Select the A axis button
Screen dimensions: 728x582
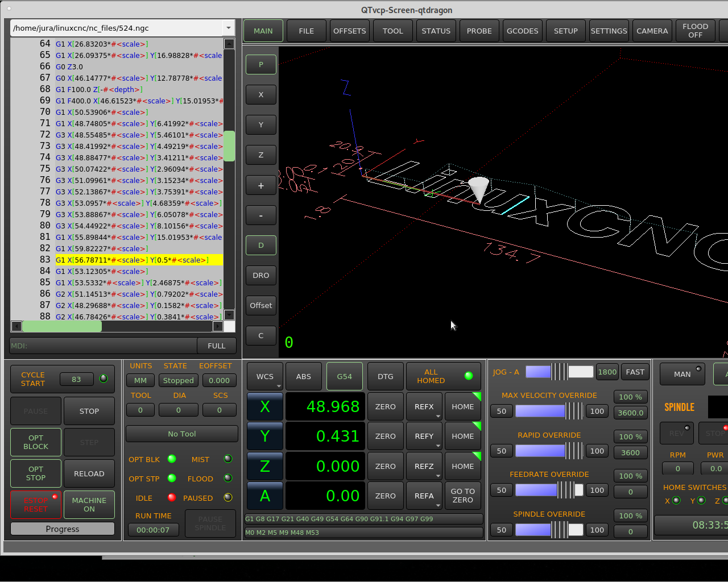[265, 496]
